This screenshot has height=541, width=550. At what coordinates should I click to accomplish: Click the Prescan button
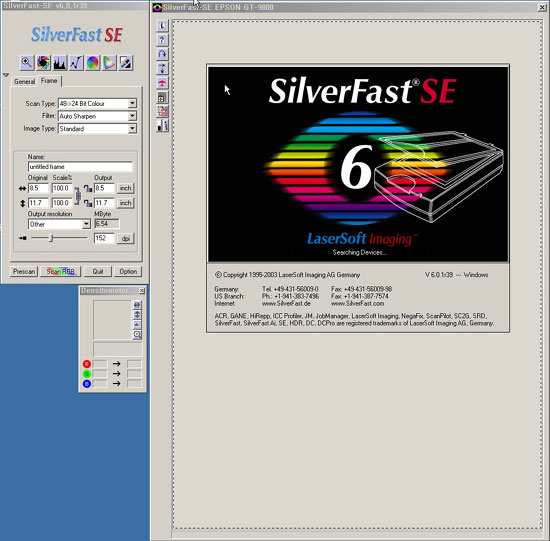click(24, 272)
